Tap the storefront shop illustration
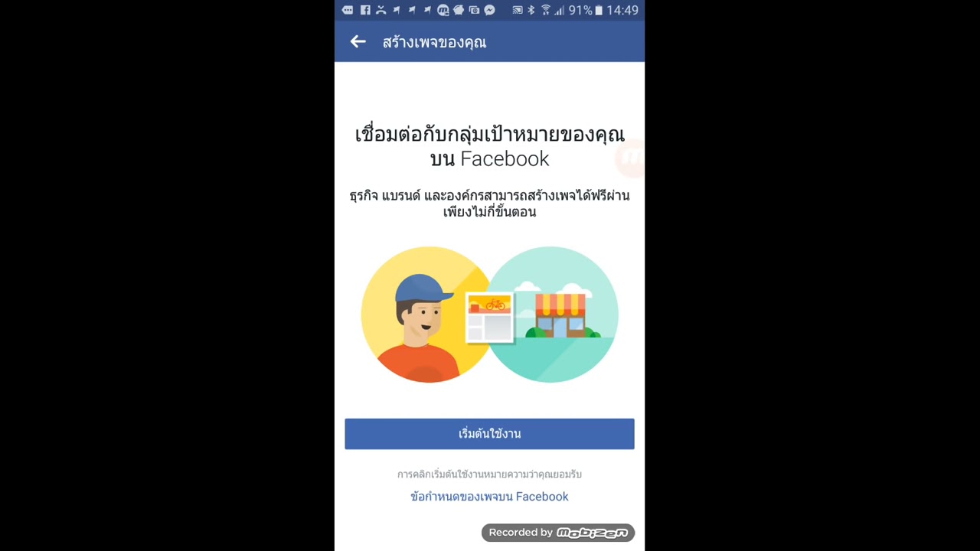980x551 pixels. pyautogui.click(x=560, y=314)
